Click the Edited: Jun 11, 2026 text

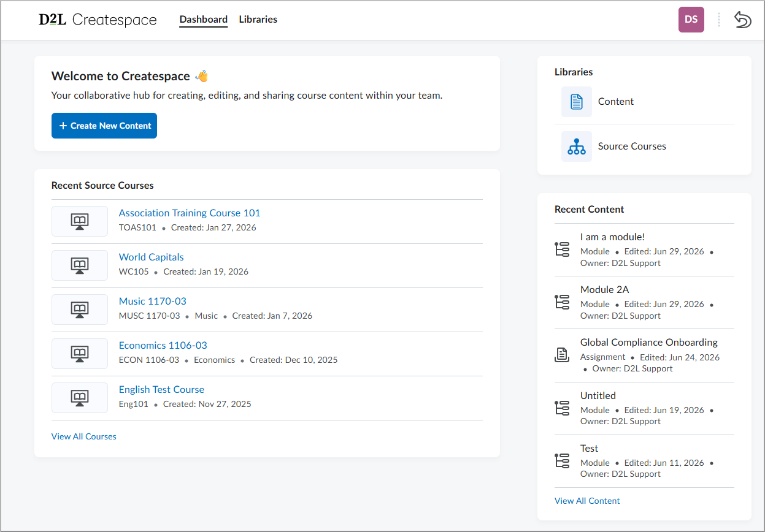pyautogui.click(x=664, y=463)
